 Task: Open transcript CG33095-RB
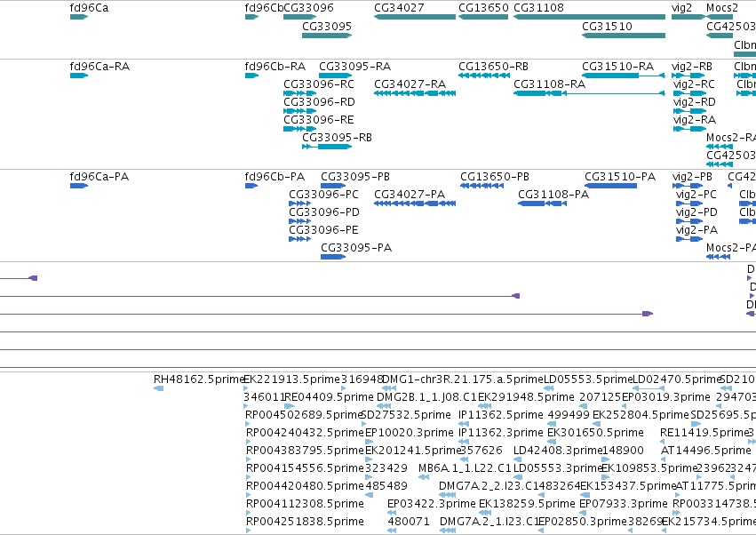pyautogui.click(x=327, y=147)
